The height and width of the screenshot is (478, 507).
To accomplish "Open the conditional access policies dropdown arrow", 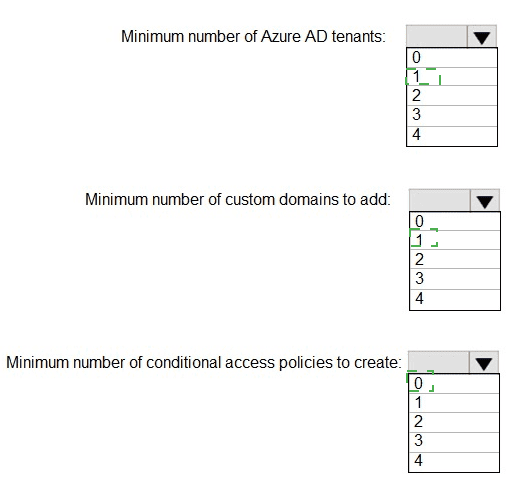I will (484, 363).
